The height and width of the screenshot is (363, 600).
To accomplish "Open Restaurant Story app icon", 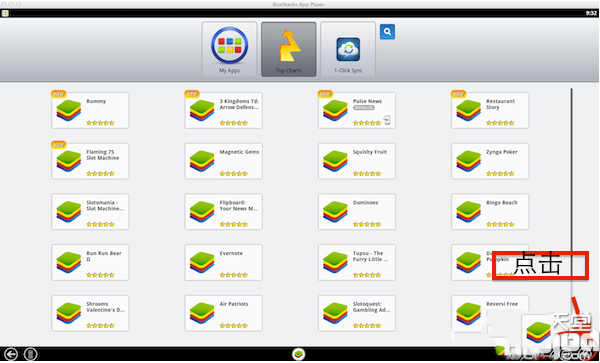I will click(x=468, y=111).
